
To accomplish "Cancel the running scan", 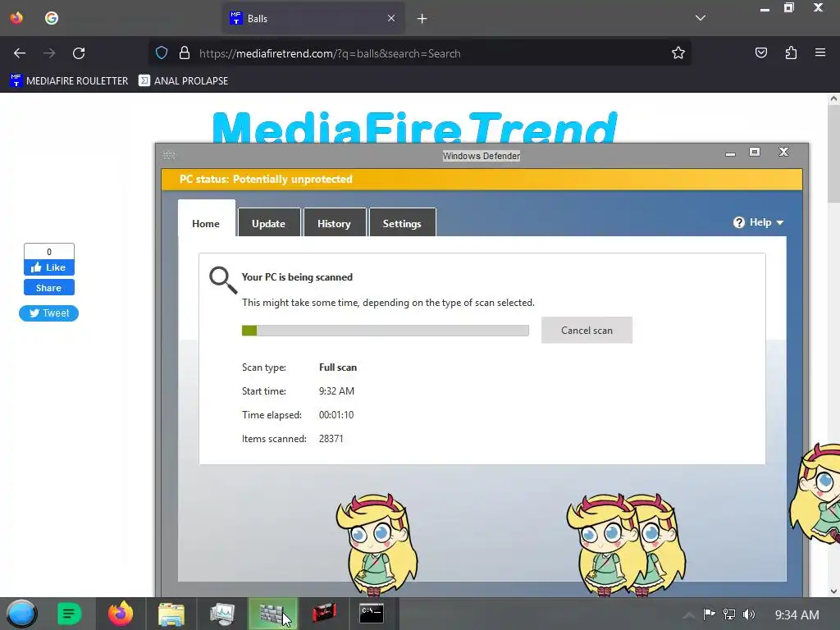I will click(x=587, y=330).
